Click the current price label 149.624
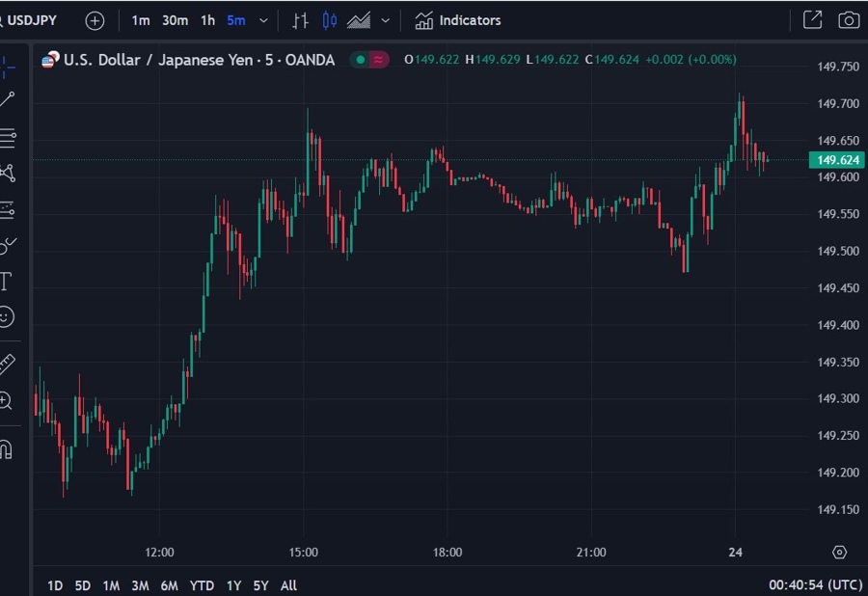The width and height of the screenshot is (868, 596). [x=838, y=160]
